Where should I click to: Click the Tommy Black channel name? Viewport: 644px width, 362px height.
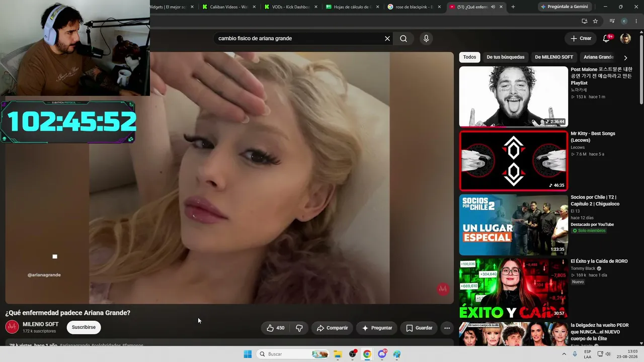[583, 268]
